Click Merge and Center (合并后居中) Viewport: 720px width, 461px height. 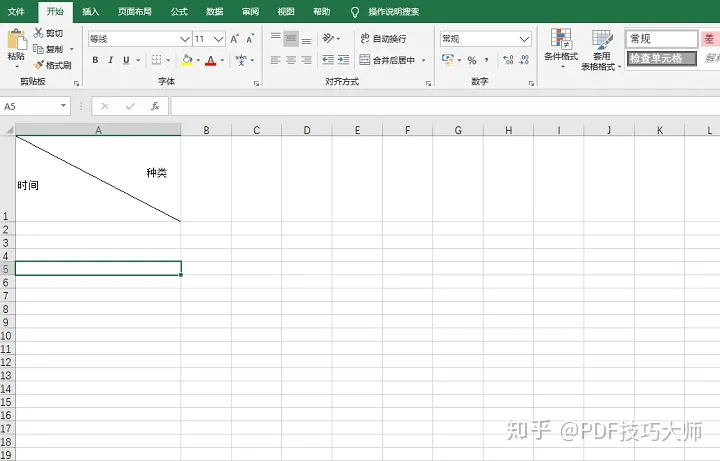pos(388,60)
